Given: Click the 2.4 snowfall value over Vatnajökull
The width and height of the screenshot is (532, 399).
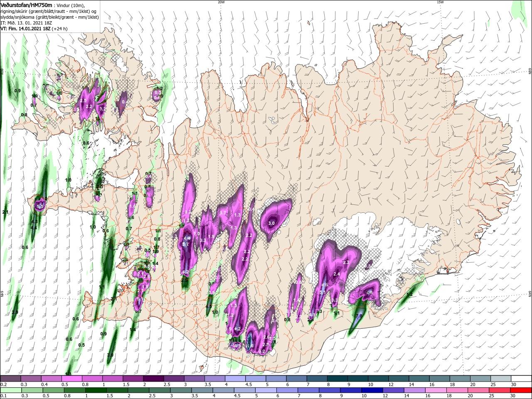Looking at the screenshot, I should [x=337, y=274].
